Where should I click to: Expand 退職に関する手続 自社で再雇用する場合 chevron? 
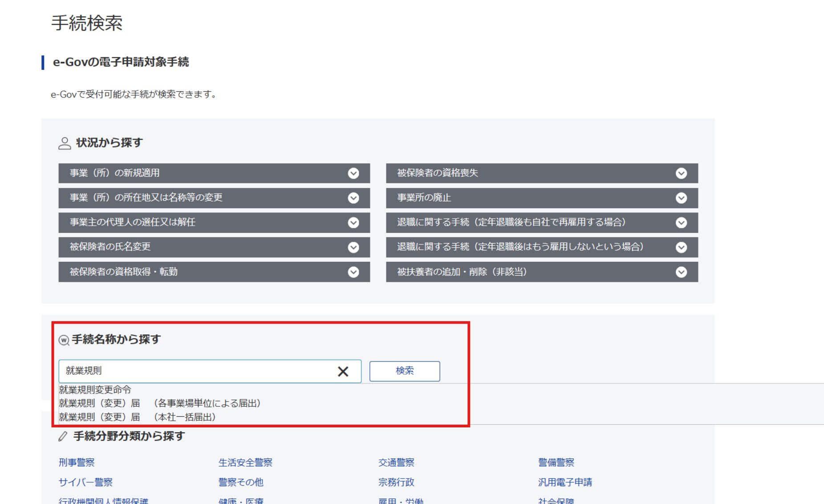(x=681, y=223)
